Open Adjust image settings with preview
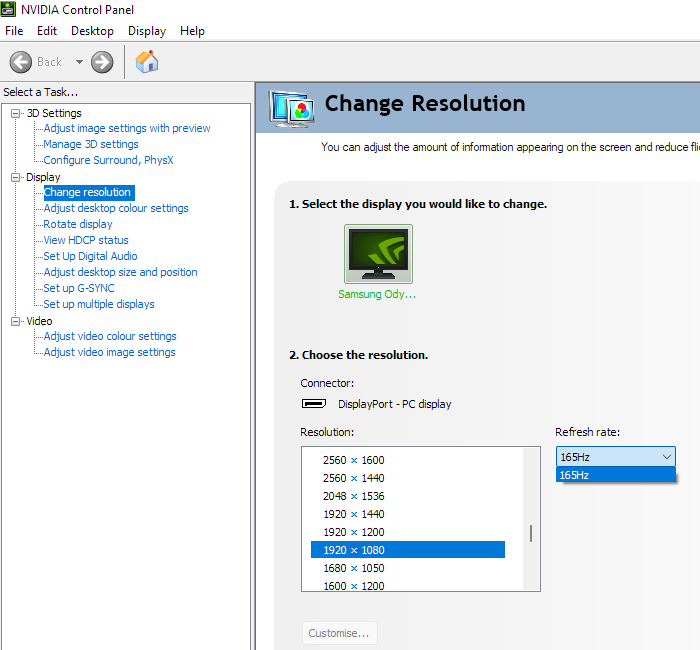Screen dimensions: 700x650 [127, 128]
